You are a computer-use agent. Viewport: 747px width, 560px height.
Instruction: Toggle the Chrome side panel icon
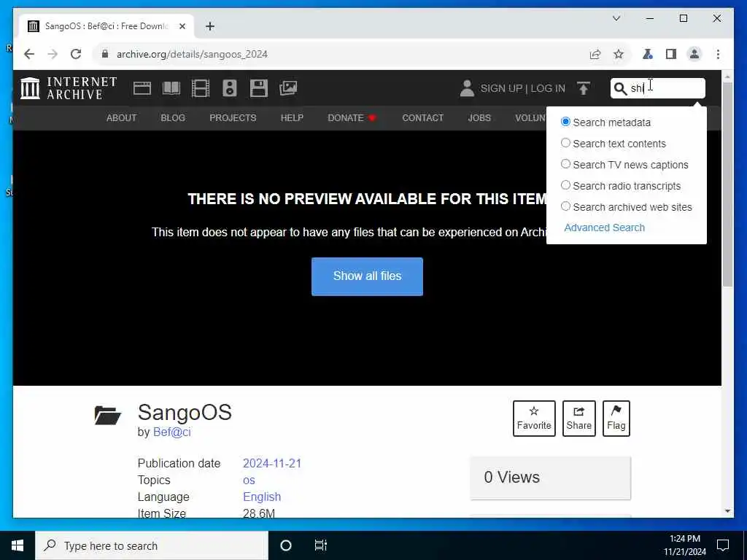(x=671, y=54)
